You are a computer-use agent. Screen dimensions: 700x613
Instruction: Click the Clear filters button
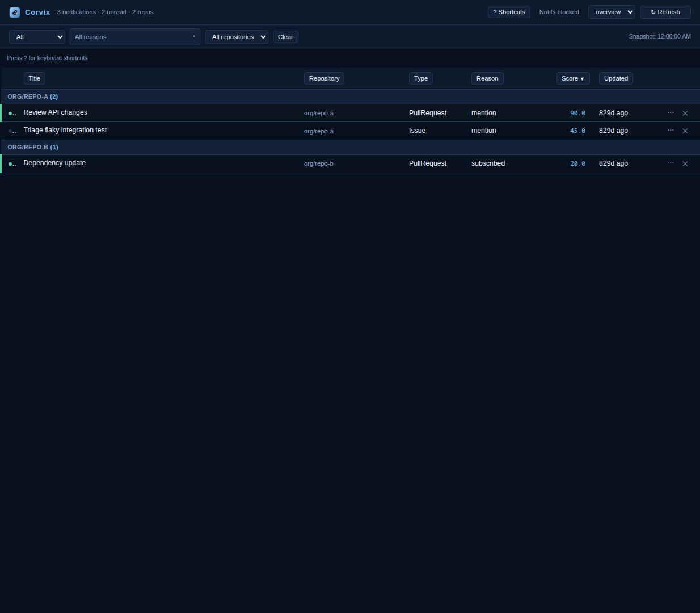click(285, 37)
